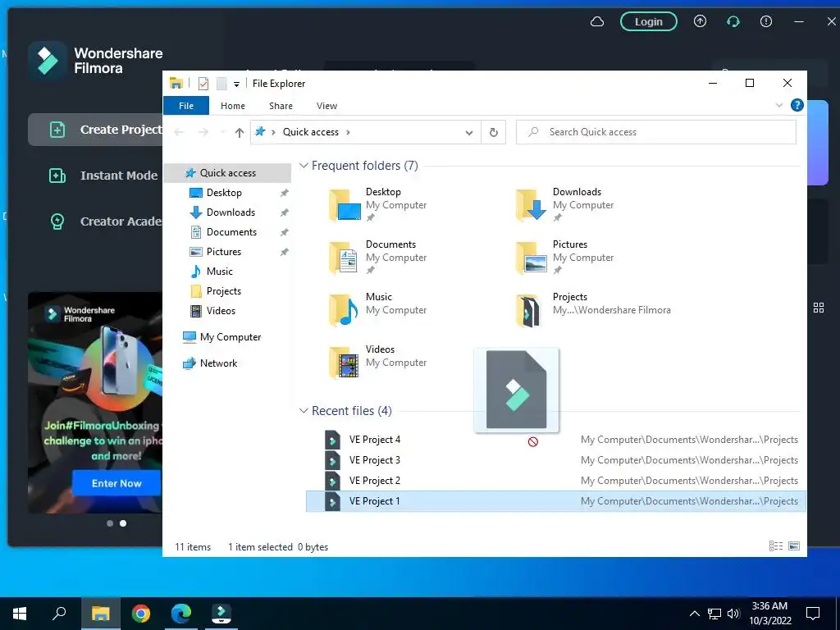Click the cloud icon in Filmora
The width and height of the screenshot is (840, 630).
597,22
